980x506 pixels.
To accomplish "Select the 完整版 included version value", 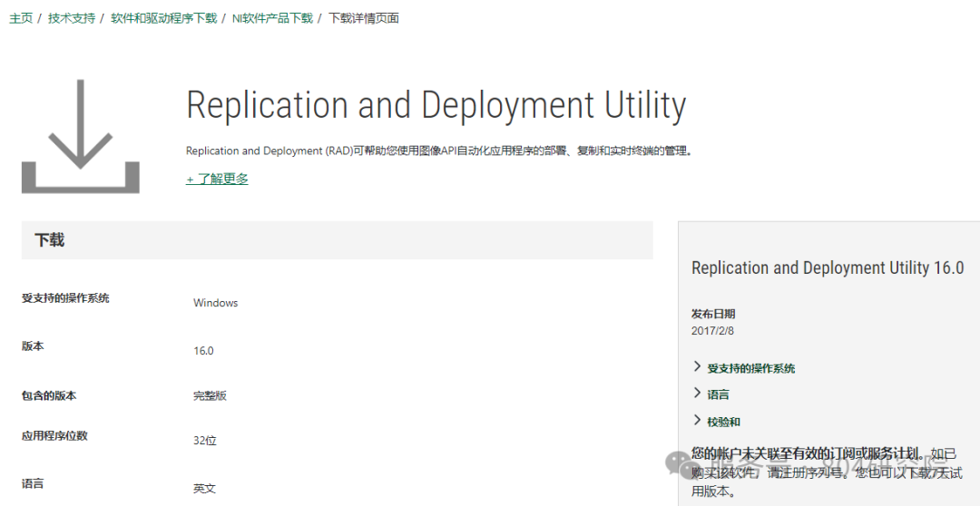I will (210, 395).
